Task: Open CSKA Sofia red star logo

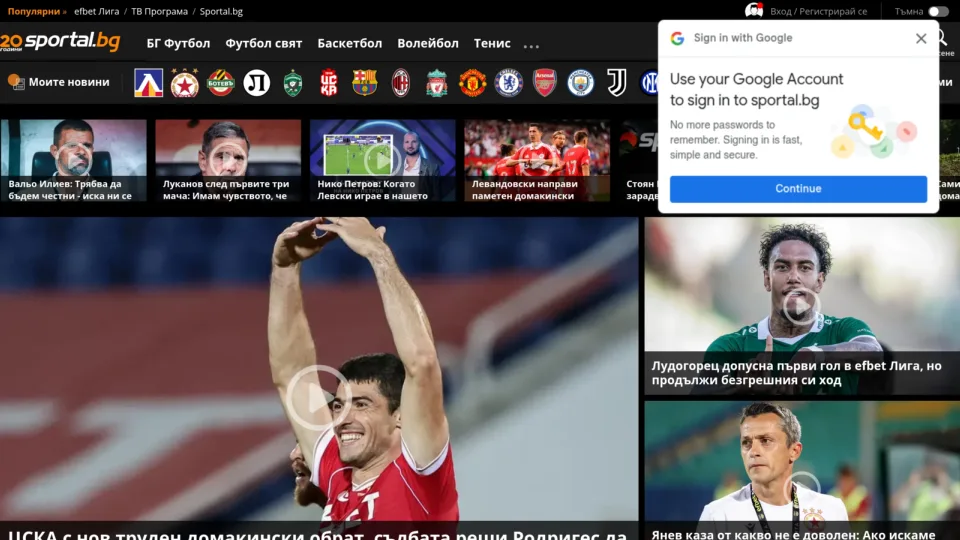Action: 184,83
